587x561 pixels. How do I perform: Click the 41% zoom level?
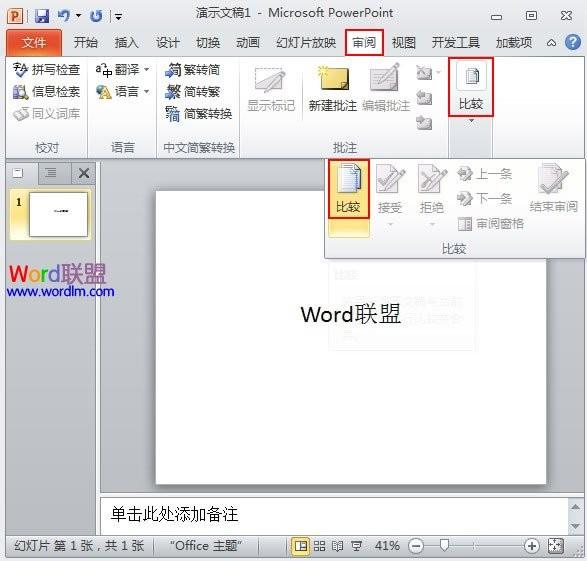click(387, 546)
